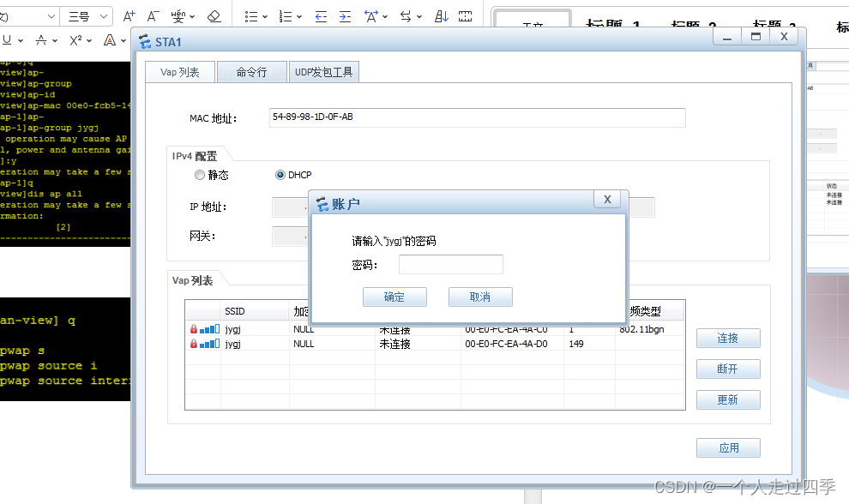Expand the bulleted list style dropdown
This screenshot has height=504, width=849.
pyautogui.click(x=265, y=17)
